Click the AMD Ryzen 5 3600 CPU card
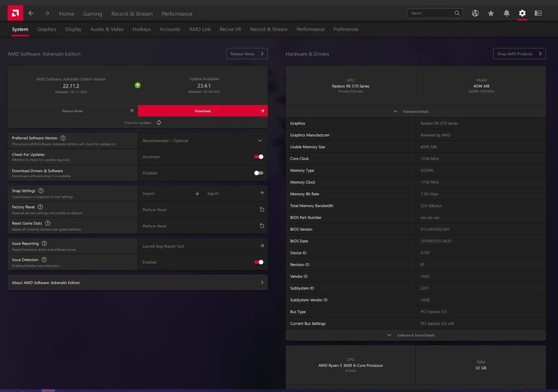 (x=350, y=365)
